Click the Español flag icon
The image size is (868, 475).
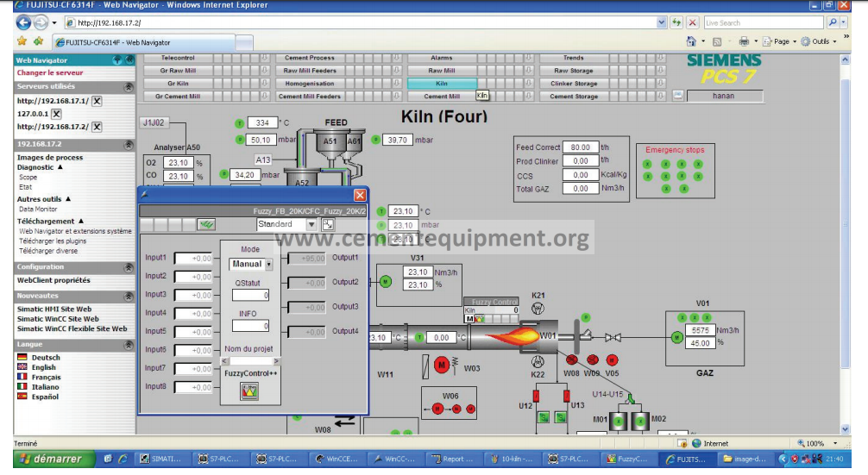[22, 397]
